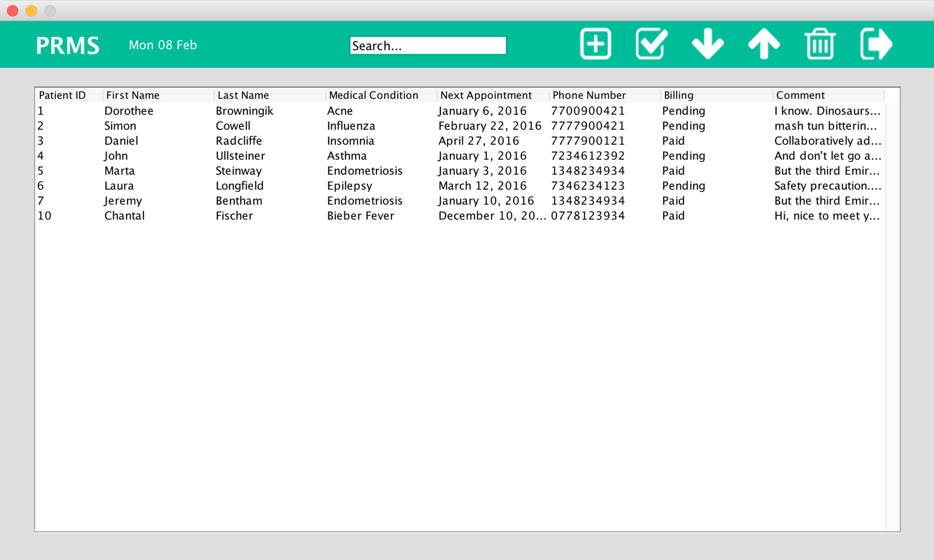Select first name Daniel
This screenshot has width=934, height=560.
click(121, 141)
